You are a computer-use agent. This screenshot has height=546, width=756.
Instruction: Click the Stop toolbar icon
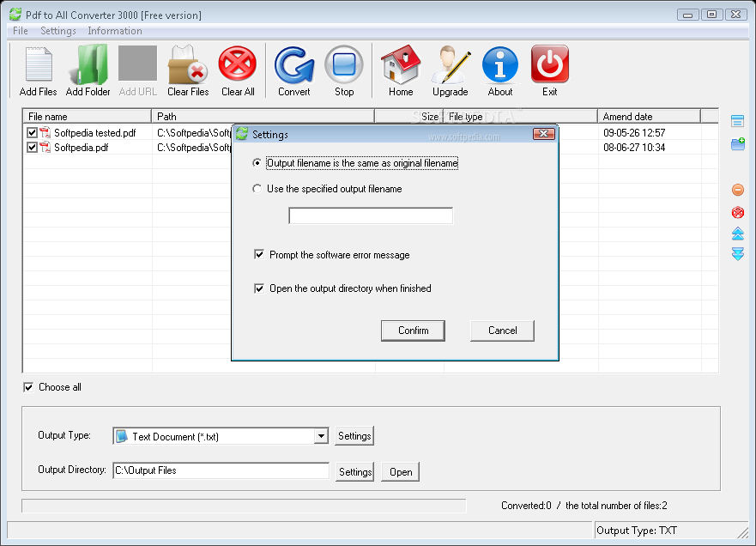pyautogui.click(x=344, y=64)
